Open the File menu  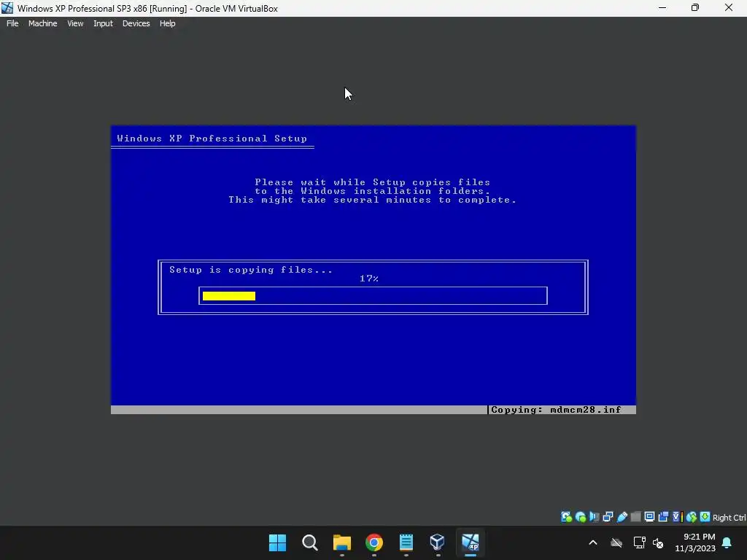click(12, 23)
